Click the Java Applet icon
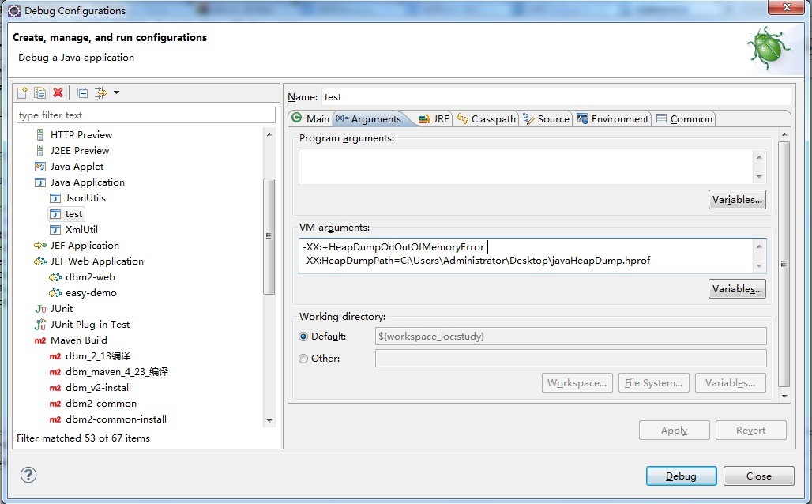The width and height of the screenshot is (812, 504). click(x=39, y=167)
